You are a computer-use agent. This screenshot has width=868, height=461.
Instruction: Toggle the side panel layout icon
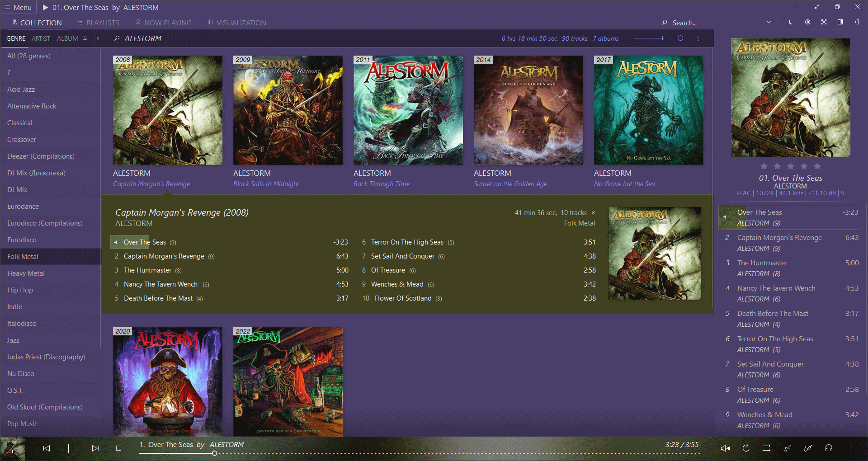[840, 22]
